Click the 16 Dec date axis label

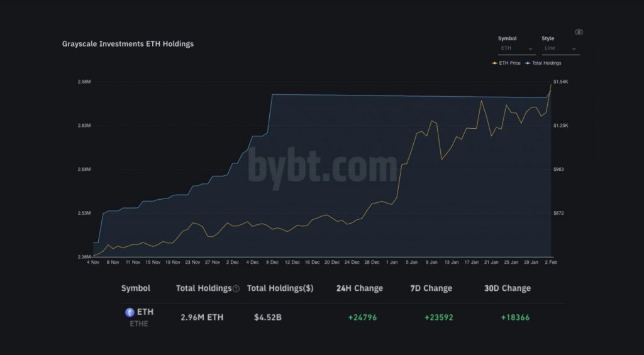pos(312,262)
